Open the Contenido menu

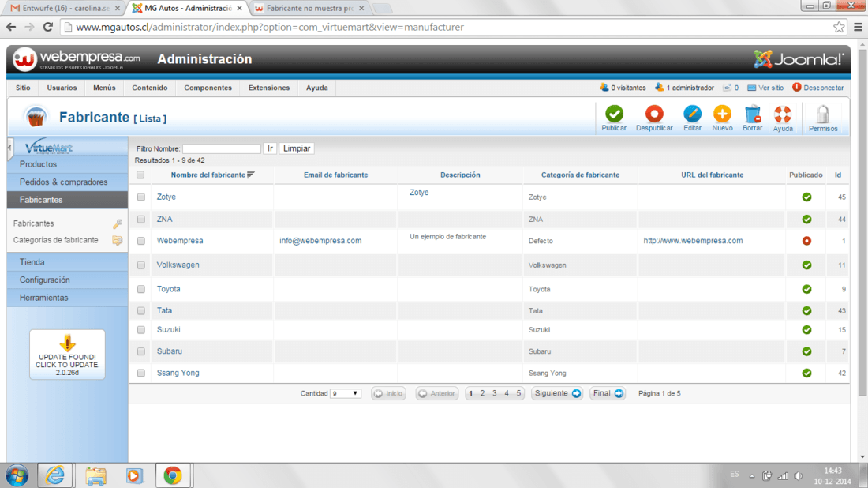(149, 88)
